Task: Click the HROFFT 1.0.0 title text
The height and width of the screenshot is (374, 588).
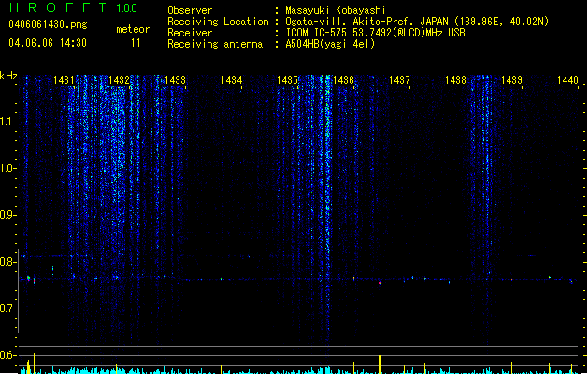Action: click(x=74, y=7)
